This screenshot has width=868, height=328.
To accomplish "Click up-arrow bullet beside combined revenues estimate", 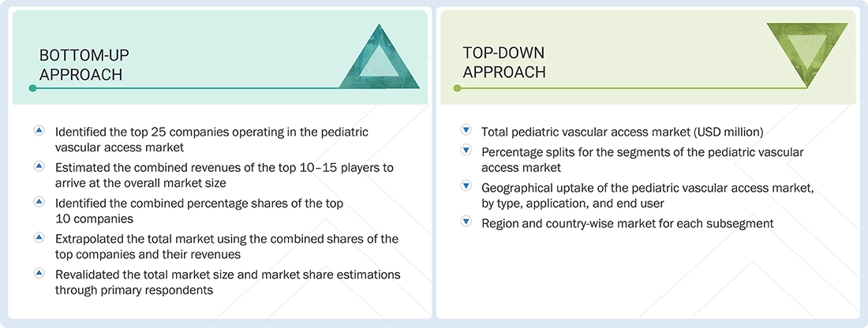I will tap(39, 166).
